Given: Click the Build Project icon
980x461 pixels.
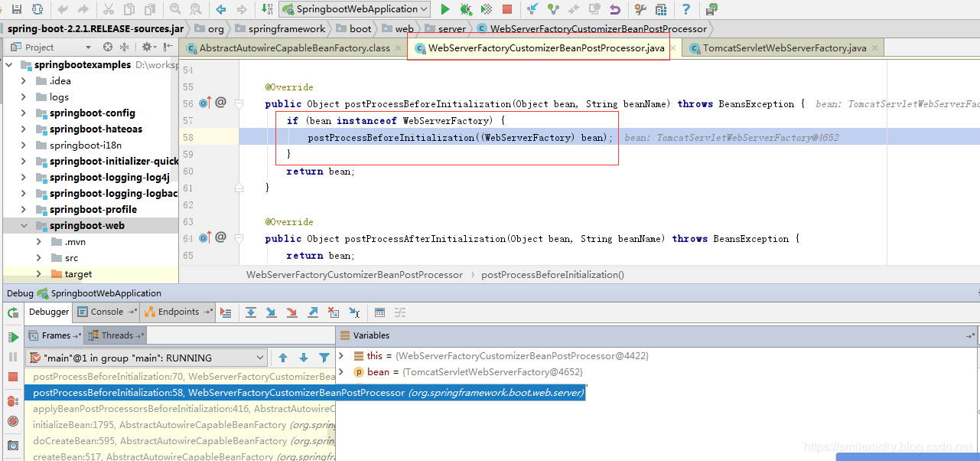Looking at the screenshot, I should 267,9.
